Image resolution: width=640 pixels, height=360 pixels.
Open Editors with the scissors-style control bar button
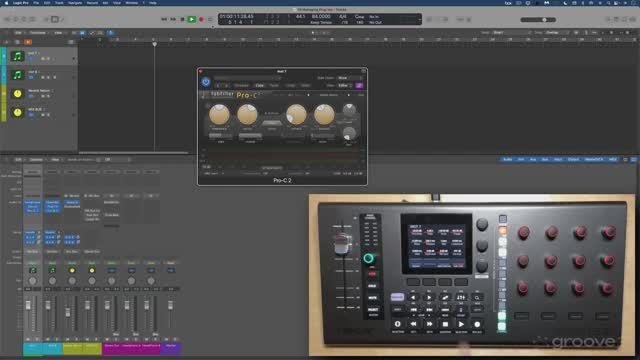pyautogui.click(x=62, y=19)
